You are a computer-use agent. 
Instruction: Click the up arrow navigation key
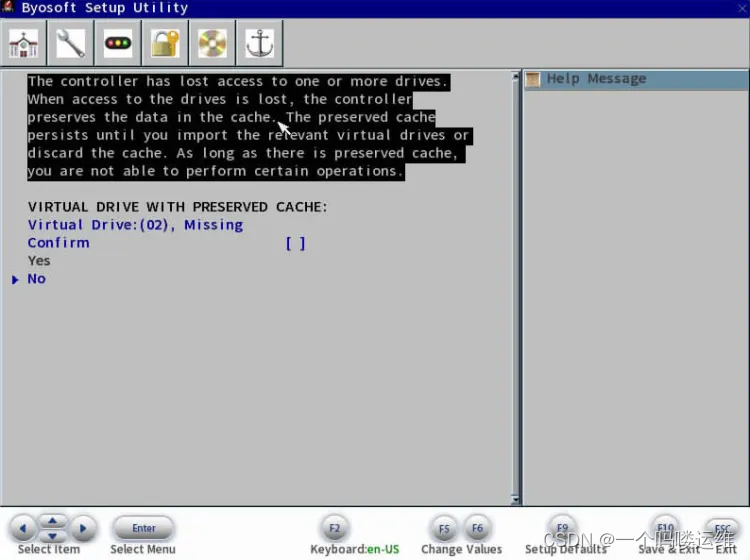53,520
